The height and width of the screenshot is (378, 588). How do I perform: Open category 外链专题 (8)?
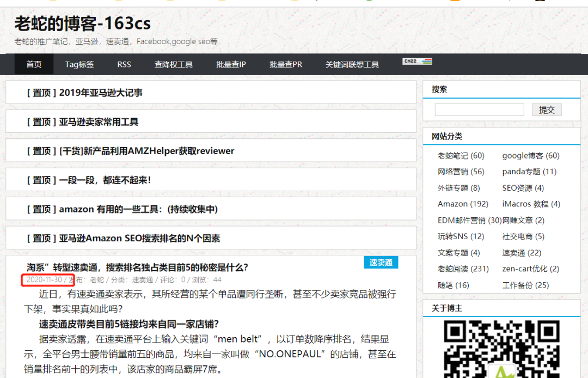point(458,188)
